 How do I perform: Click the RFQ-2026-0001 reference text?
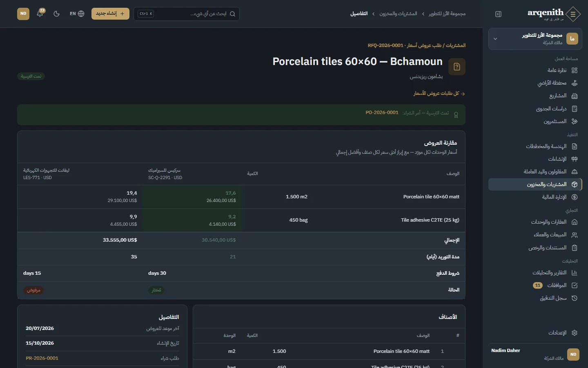[x=385, y=45]
